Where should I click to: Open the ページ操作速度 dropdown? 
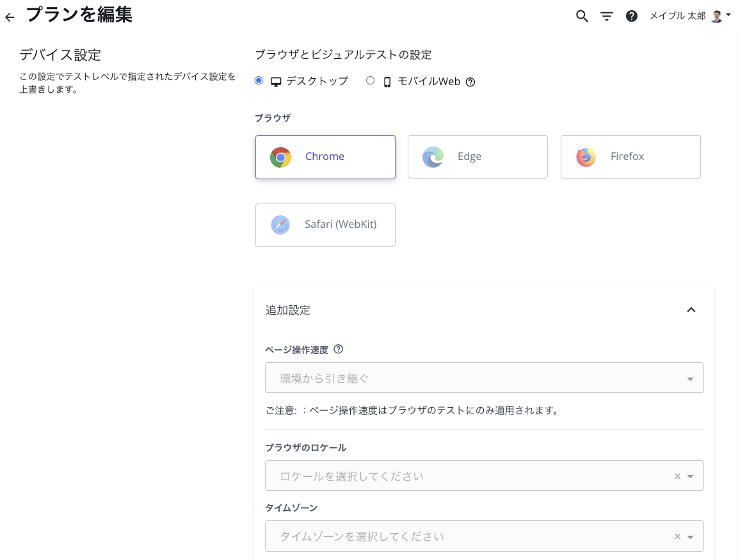[485, 378]
